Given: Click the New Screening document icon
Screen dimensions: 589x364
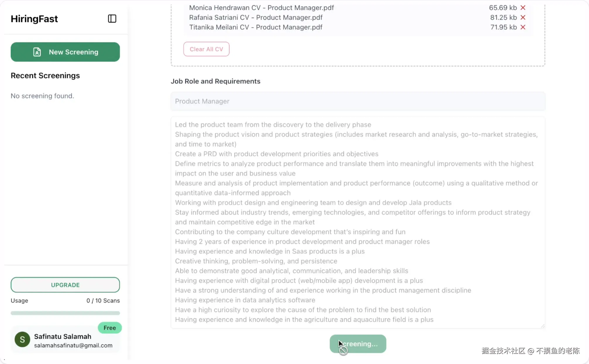Looking at the screenshot, I should point(37,52).
